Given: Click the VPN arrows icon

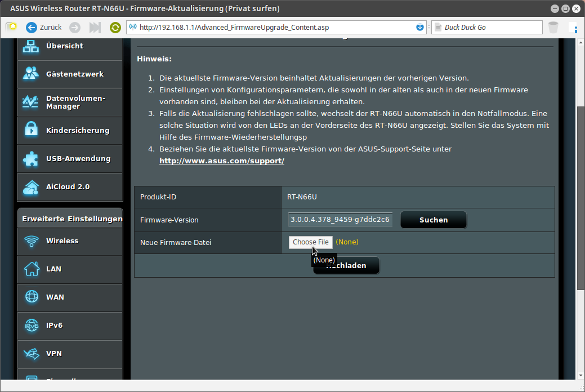Looking at the screenshot, I should click(x=32, y=354).
